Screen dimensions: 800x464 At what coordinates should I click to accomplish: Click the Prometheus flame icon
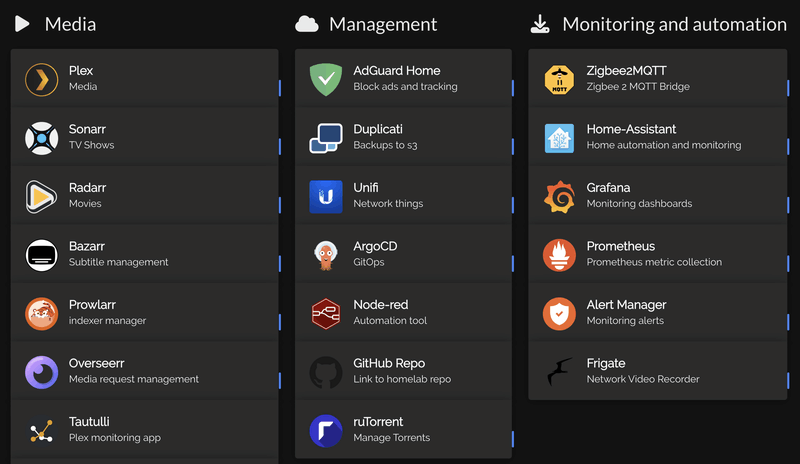pyautogui.click(x=559, y=255)
